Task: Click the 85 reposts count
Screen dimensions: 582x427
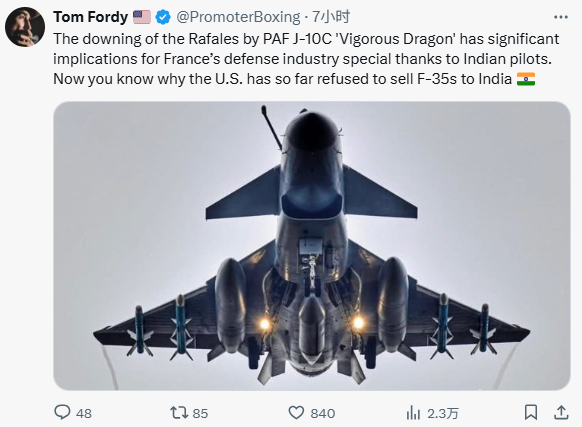Action: tap(200, 413)
